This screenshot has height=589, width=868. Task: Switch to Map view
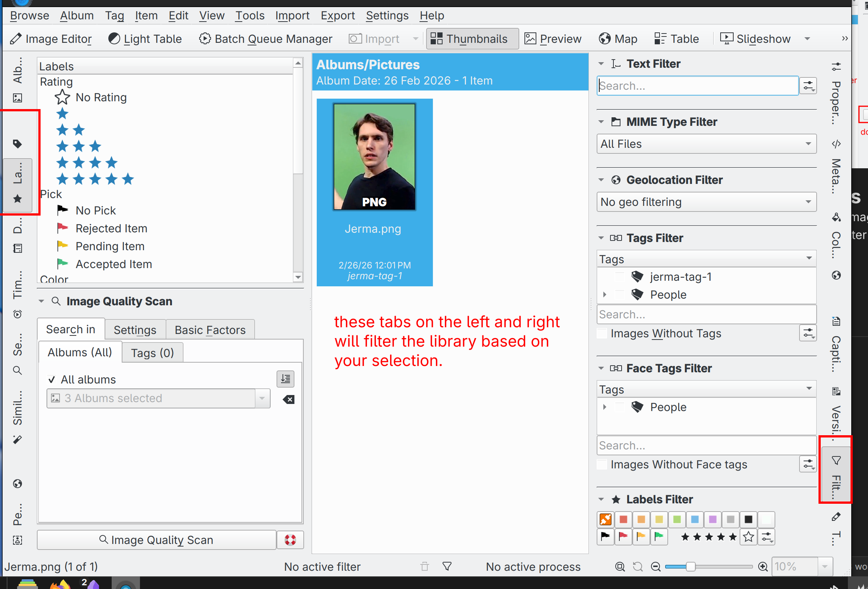point(618,39)
